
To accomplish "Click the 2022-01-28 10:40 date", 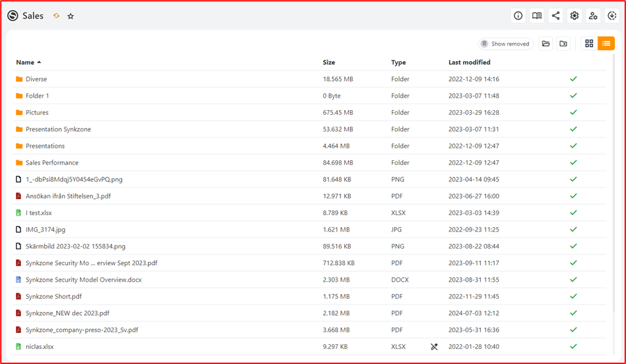I will click(x=474, y=347).
